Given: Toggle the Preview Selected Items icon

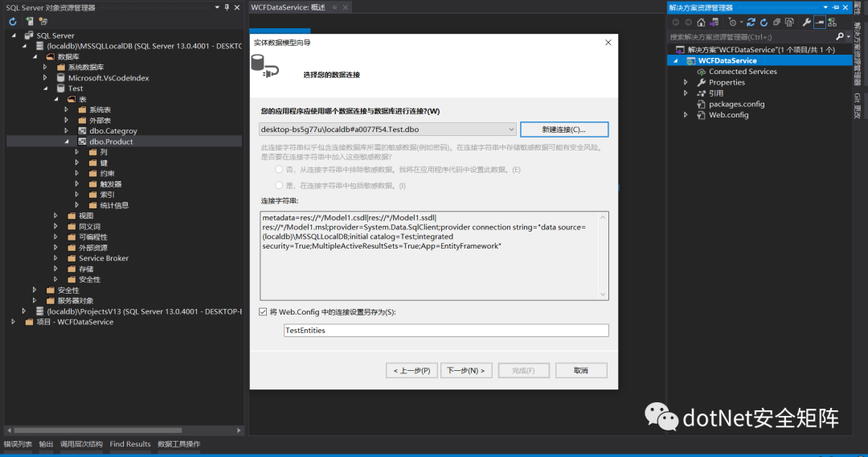Looking at the screenshot, I should 819,23.
